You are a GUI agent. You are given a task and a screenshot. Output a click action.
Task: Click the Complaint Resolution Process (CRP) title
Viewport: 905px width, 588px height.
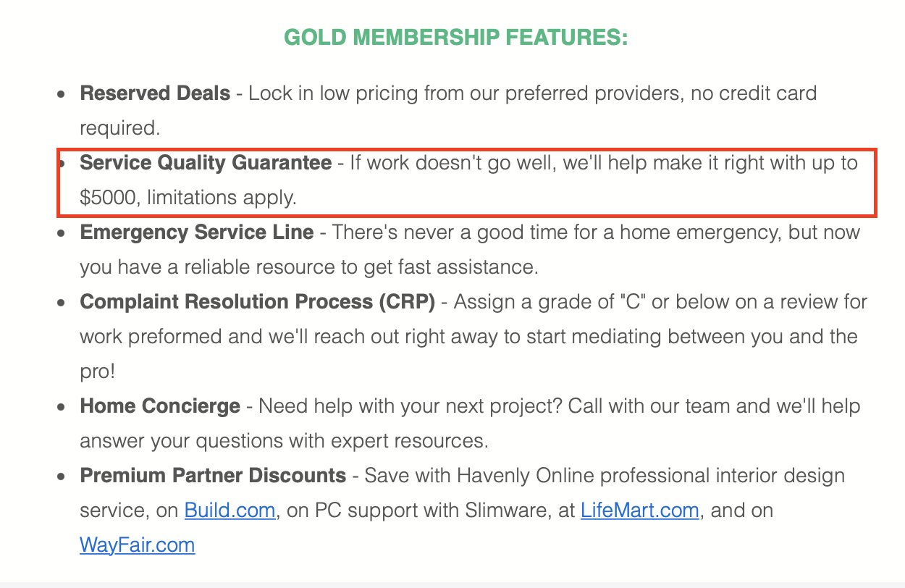coord(257,302)
